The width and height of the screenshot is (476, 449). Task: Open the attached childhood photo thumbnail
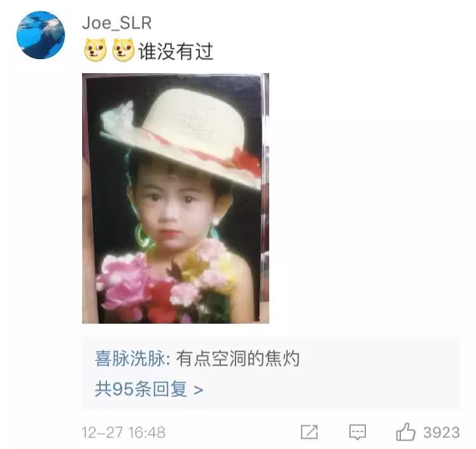[176, 198]
